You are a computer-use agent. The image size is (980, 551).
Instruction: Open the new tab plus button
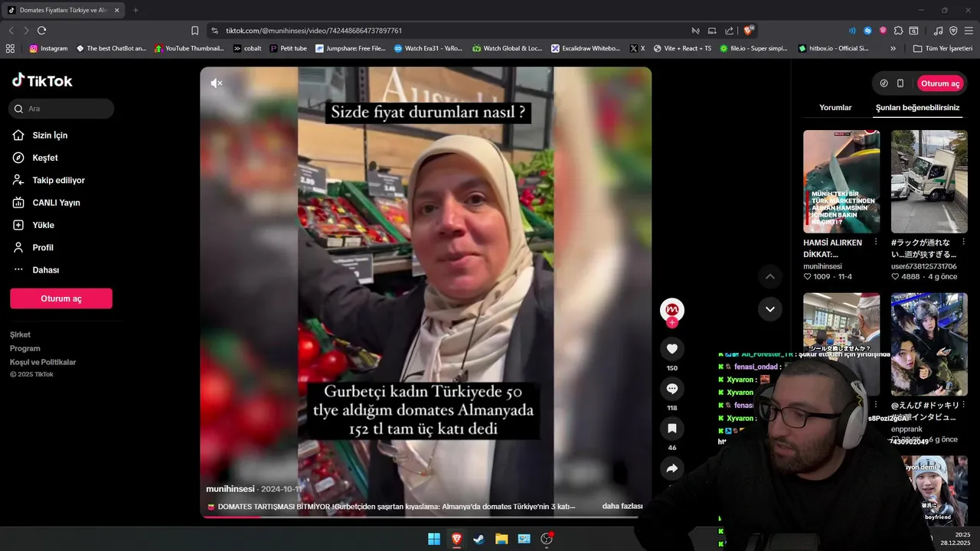136,10
